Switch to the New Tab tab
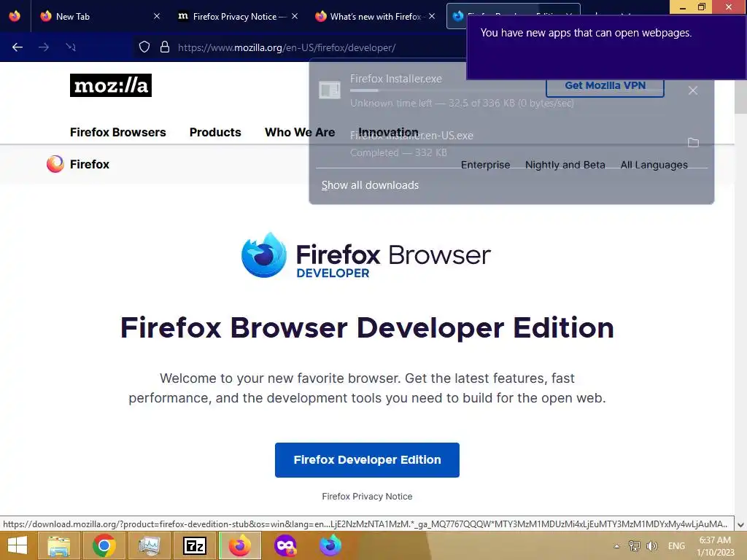Screen dimensions: 747x560 100,16
